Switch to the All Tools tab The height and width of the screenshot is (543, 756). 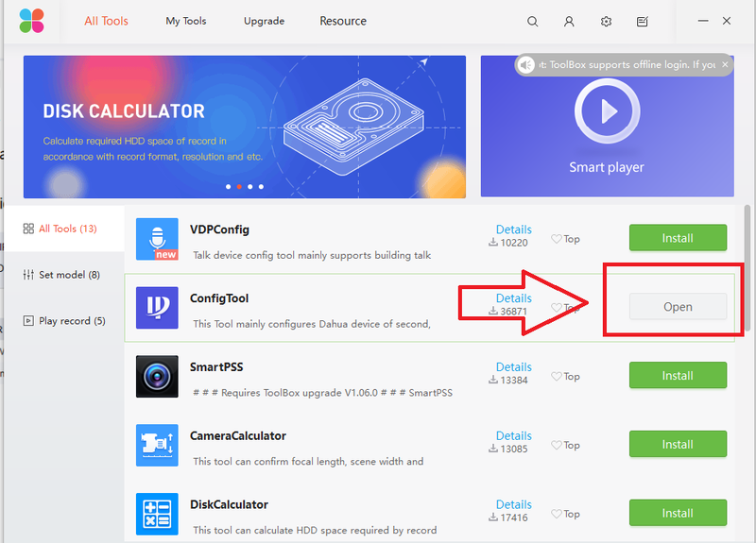point(106,21)
